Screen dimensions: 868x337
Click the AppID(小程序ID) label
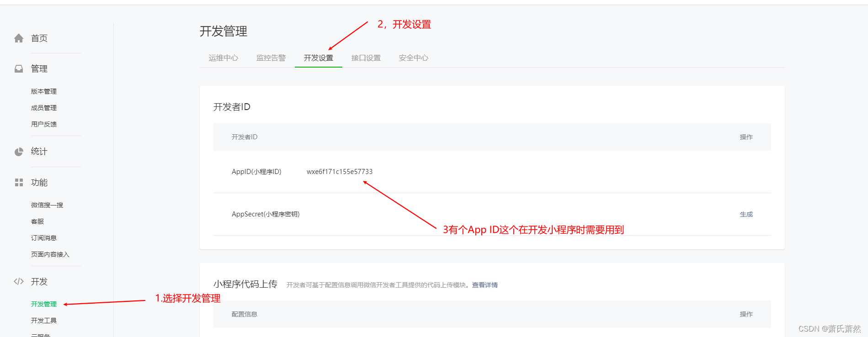(256, 172)
